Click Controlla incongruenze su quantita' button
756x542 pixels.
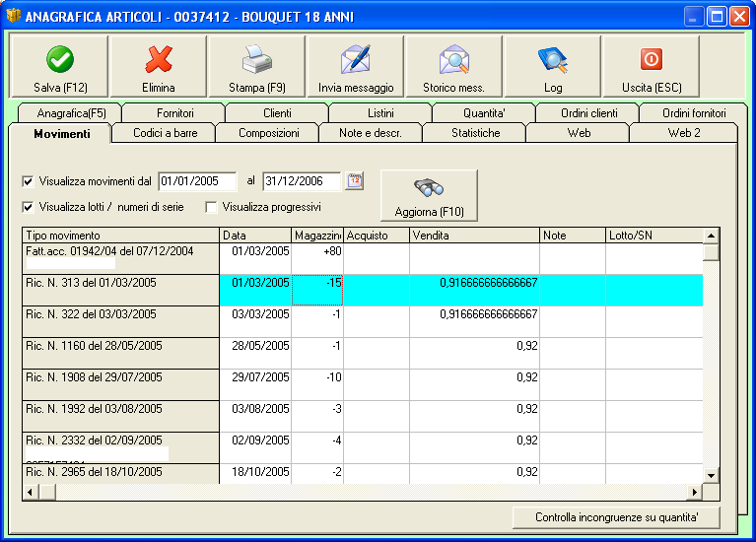point(616,517)
